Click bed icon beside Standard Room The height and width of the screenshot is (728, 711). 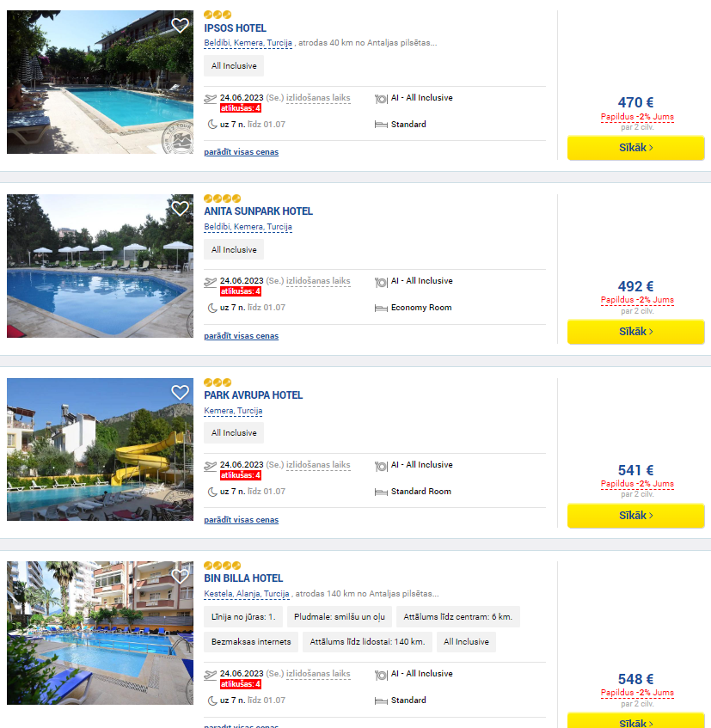(381, 492)
